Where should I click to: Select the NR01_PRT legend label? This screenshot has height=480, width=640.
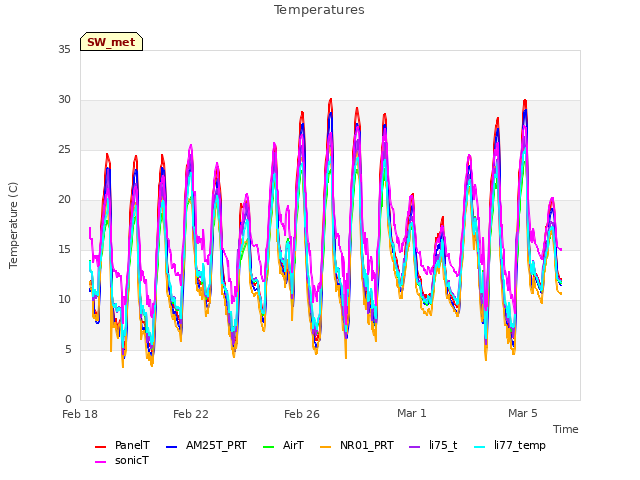coord(367,445)
